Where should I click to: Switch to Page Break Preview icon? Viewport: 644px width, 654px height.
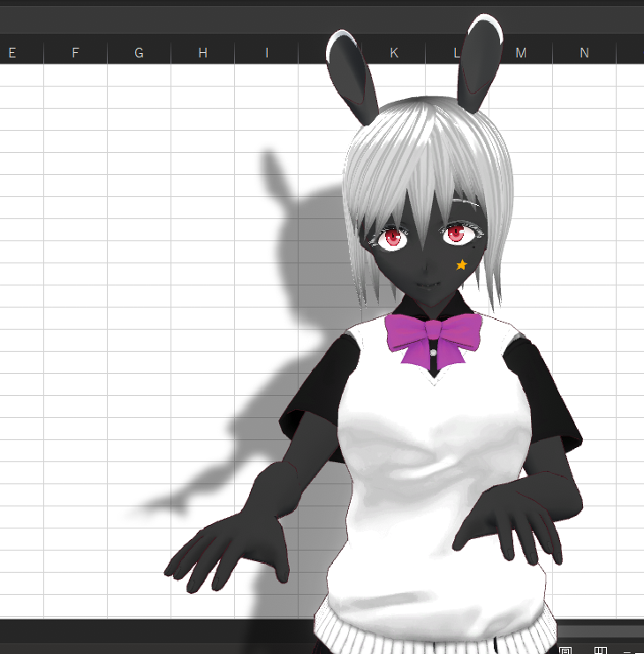600,650
